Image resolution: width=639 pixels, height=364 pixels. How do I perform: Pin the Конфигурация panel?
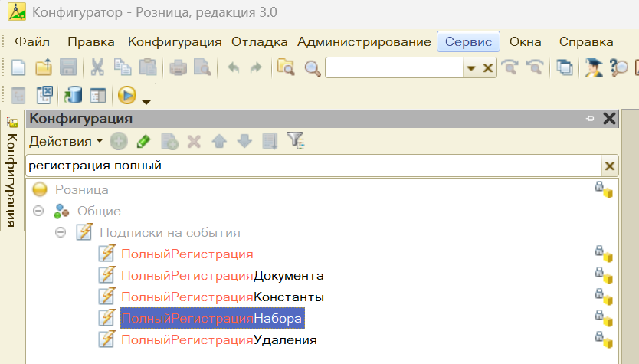[590, 119]
